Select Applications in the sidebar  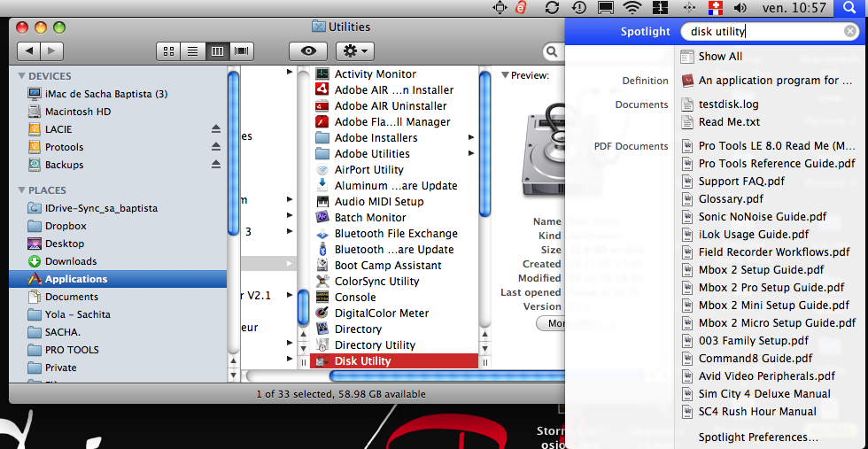117,279
